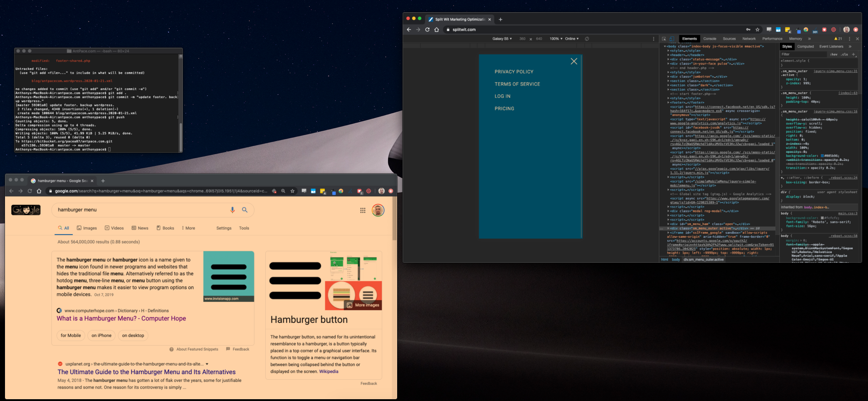
Task: Click home icon in Google Chrome window
Action: tap(39, 191)
